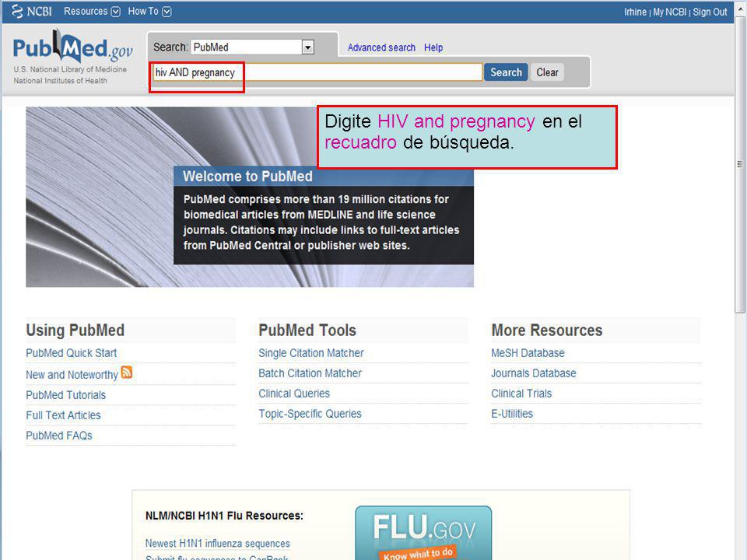
Task: Click the Search button
Action: point(506,72)
